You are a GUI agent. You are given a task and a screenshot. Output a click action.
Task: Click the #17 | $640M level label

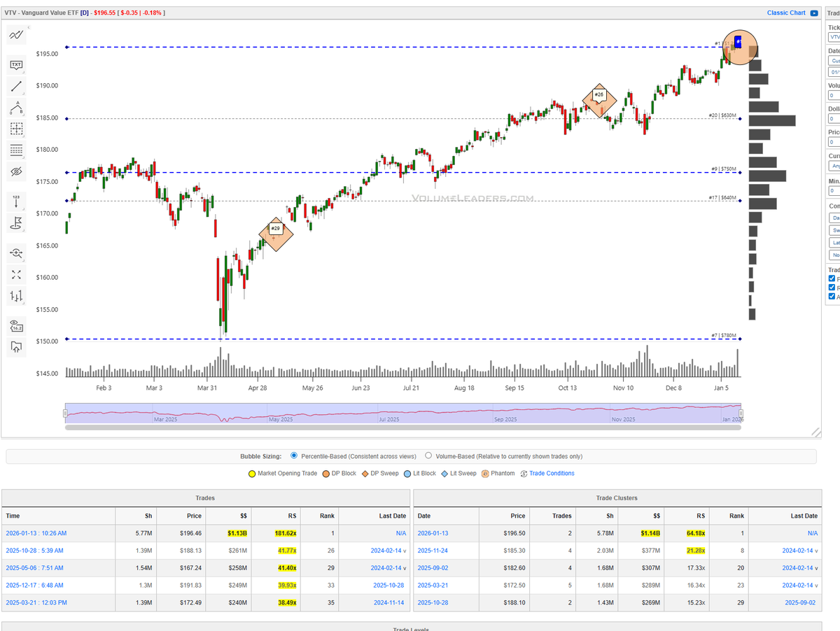pos(722,198)
